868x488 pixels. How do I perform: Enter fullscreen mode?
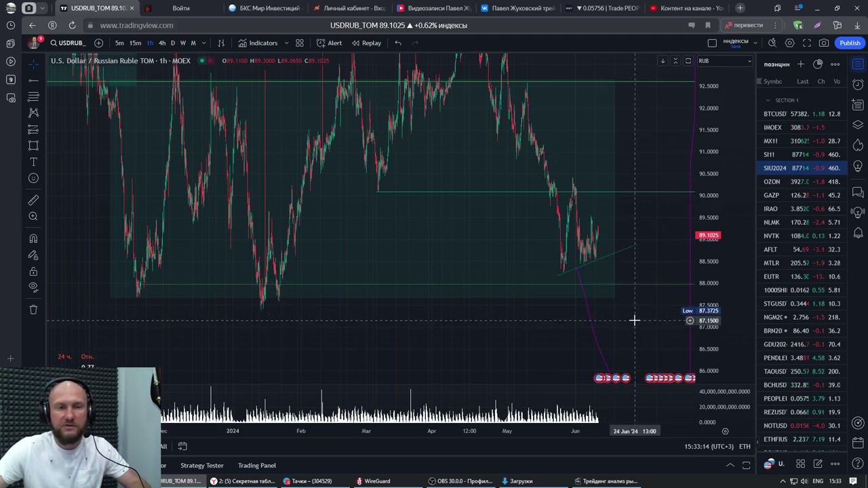pyautogui.click(x=807, y=43)
